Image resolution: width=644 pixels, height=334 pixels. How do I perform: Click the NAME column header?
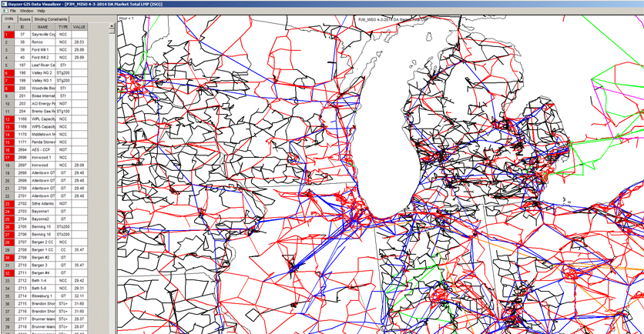42,27
